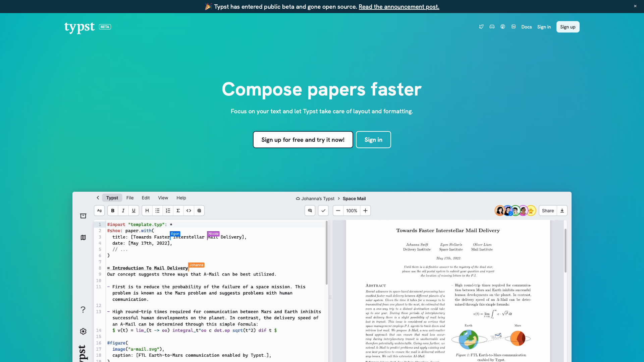Screen dimensions: 644x362
Task: Expand the Typst application menu
Action: pyautogui.click(x=112, y=197)
